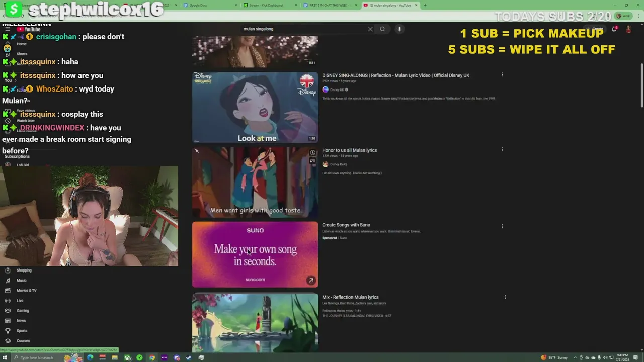Click the Courses graduation cap icon

8,340
